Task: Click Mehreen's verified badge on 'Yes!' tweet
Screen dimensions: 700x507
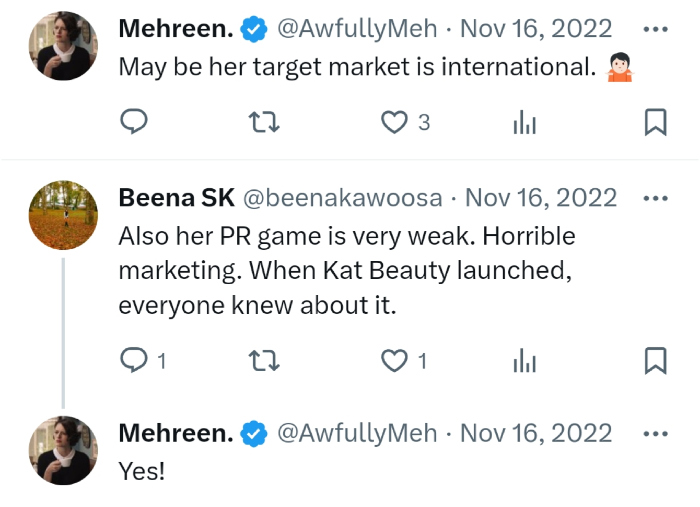Action: pos(255,433)
